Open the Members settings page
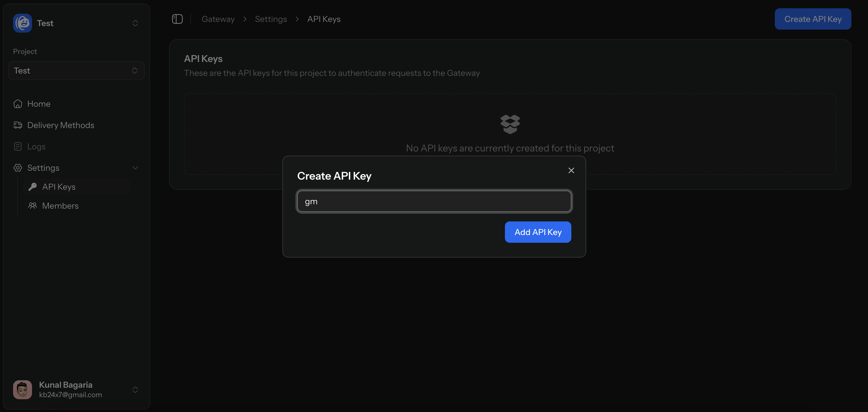This screenshot has height=412, width=868. click(60, 206)
